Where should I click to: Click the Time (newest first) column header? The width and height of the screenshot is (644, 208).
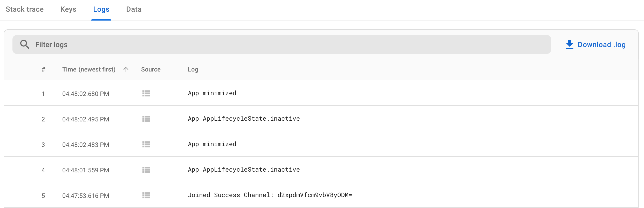coord(89,69)
